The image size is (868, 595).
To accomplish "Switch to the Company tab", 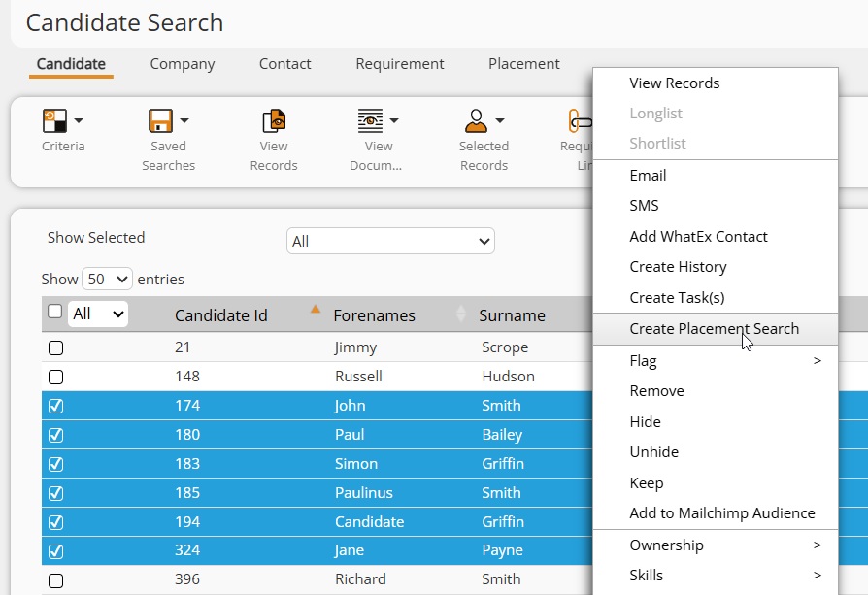I will click(183, 64).
